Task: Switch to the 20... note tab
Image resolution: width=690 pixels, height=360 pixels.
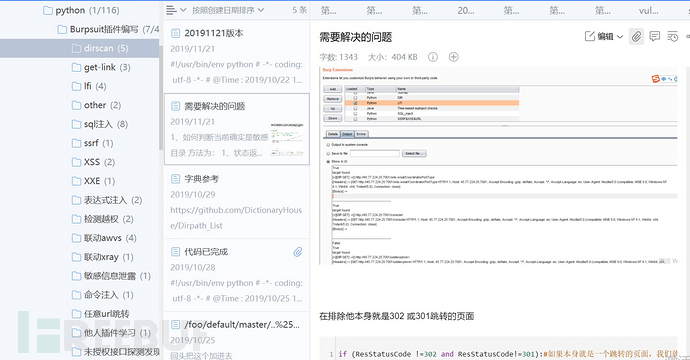Action: pyautogui.click(x=466, y=10)
